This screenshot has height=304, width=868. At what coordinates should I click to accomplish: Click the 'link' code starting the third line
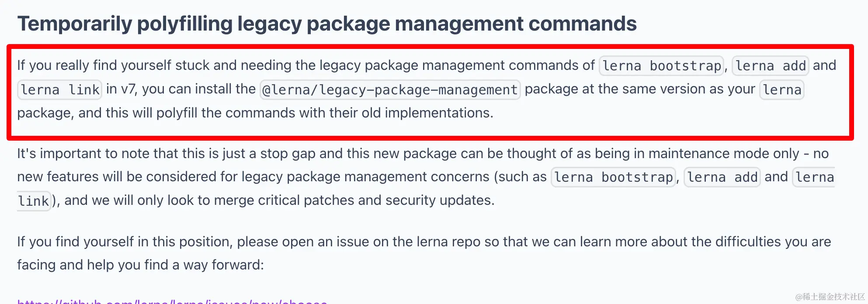pos(34,201)
